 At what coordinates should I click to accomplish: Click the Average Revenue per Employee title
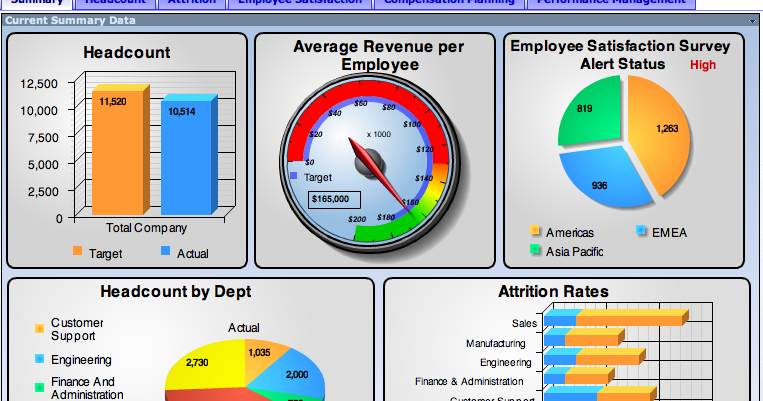pyautogui.click(x=379, y=55)
